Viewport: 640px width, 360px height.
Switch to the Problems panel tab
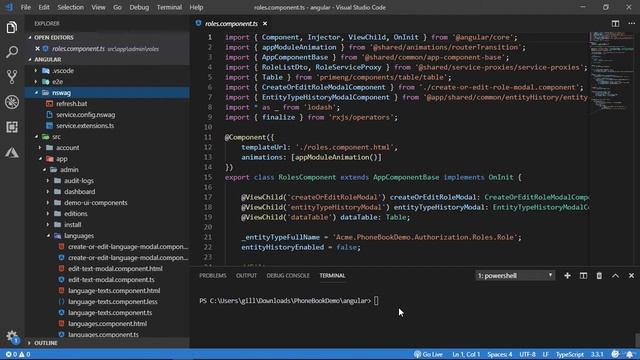tap(213, 276)
